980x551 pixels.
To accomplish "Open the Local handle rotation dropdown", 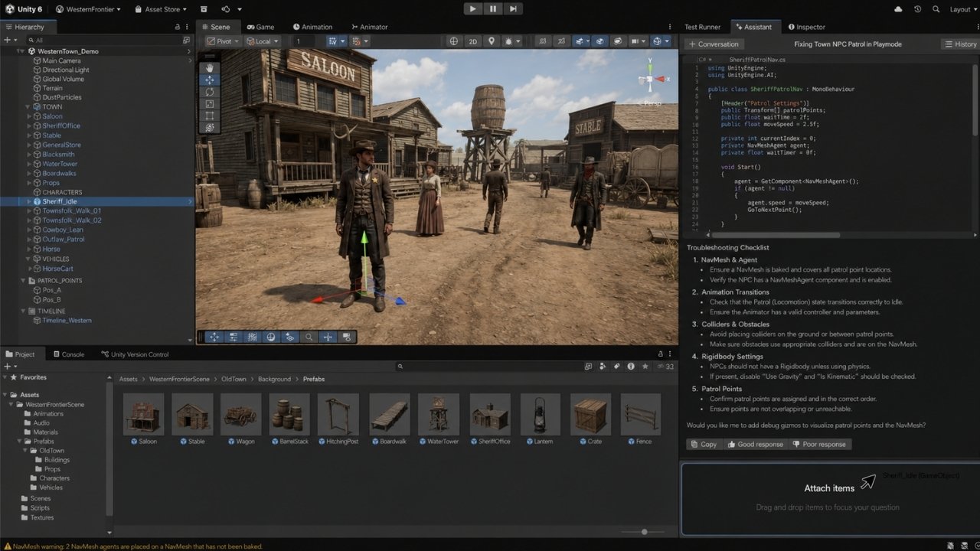I will coord(262,41).
